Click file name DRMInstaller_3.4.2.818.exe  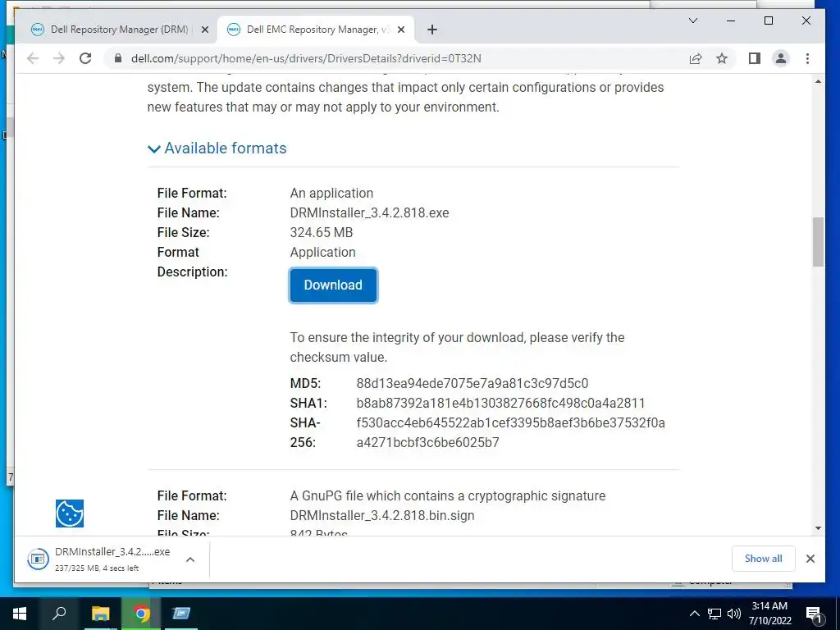pyautogui.click(x=370, y=212)
